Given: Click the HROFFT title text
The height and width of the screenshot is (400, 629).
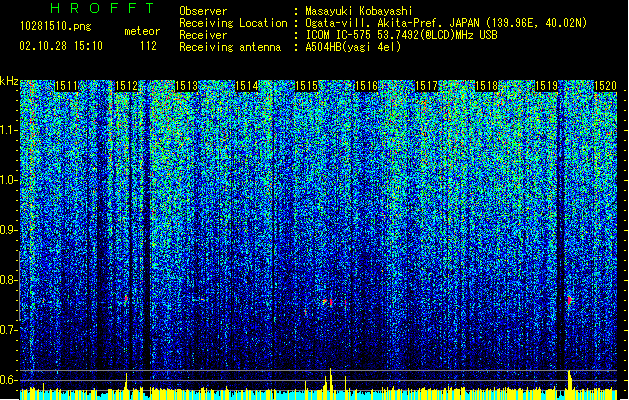Looking at the screenshot, I should [102, 8].
